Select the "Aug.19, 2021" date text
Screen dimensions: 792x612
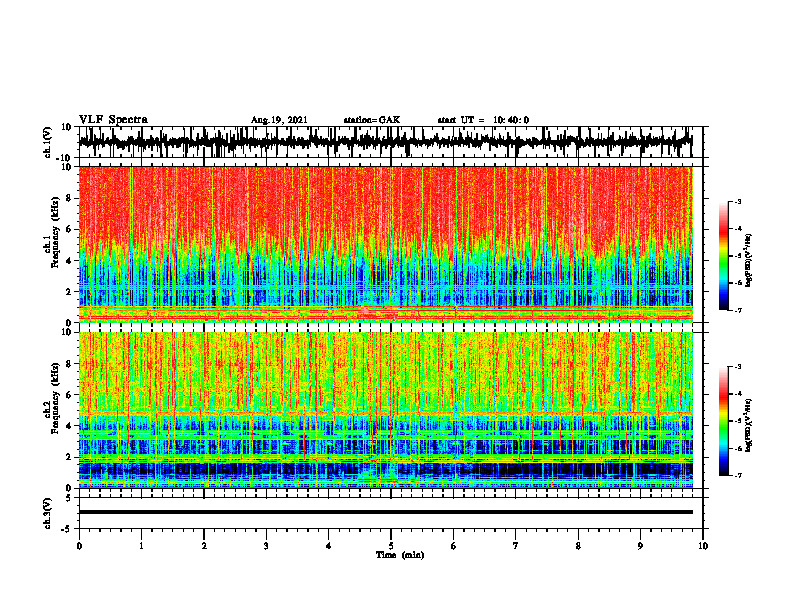pos(279,120)
